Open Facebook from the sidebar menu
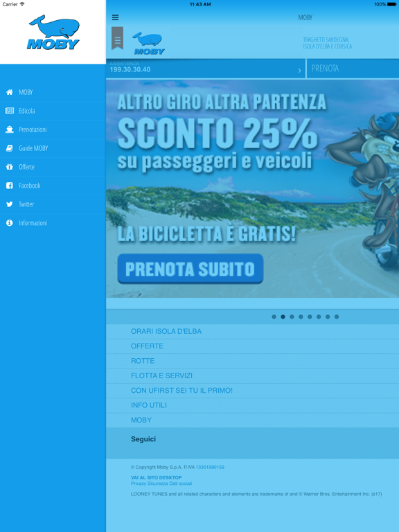The width and height of the screenshot is (399, 532). [x=53, y=185]
